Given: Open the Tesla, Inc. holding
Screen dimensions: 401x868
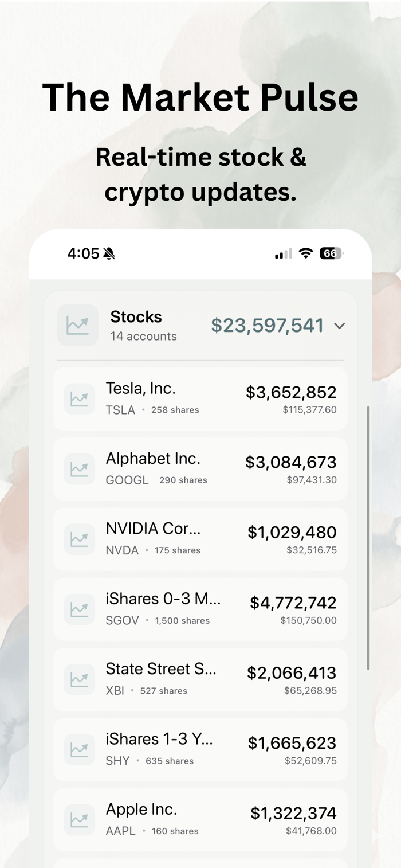Looking at the screenshot, I should pyautogui.click(x=200, y=399).
